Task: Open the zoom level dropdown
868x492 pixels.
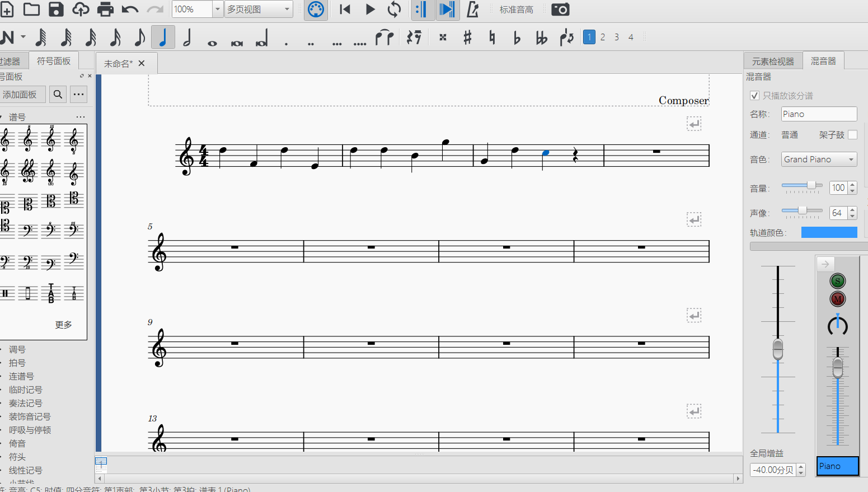Action: (x=218, y=9)
